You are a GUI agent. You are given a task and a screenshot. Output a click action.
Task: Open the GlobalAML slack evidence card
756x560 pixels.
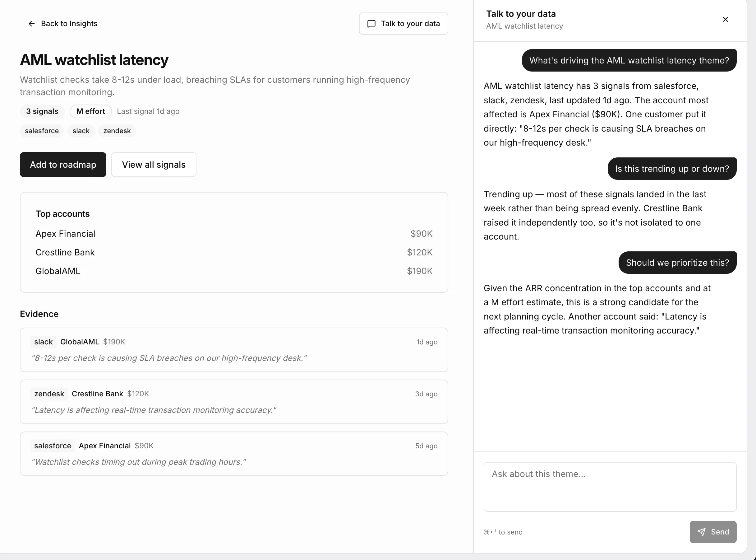234,350
